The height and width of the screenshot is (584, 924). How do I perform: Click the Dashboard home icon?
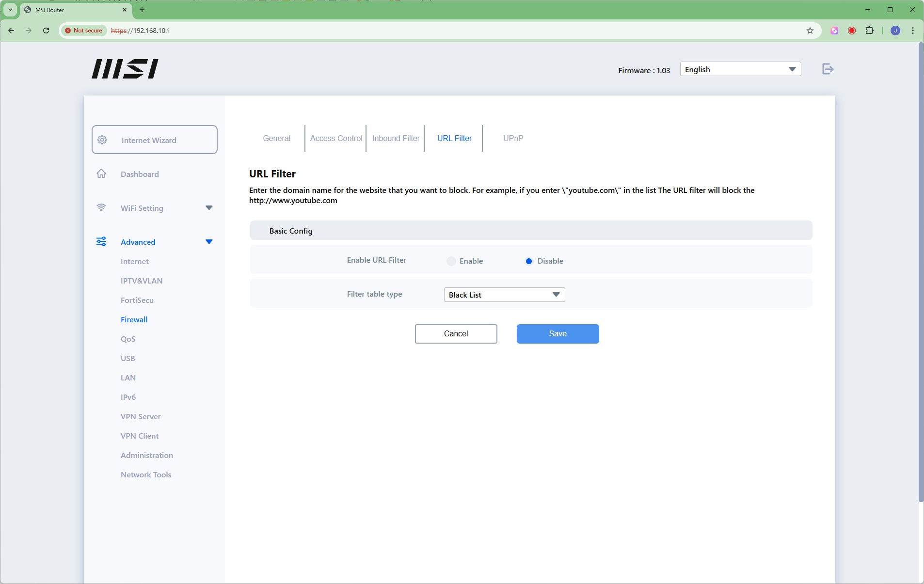tap(101, 174)
